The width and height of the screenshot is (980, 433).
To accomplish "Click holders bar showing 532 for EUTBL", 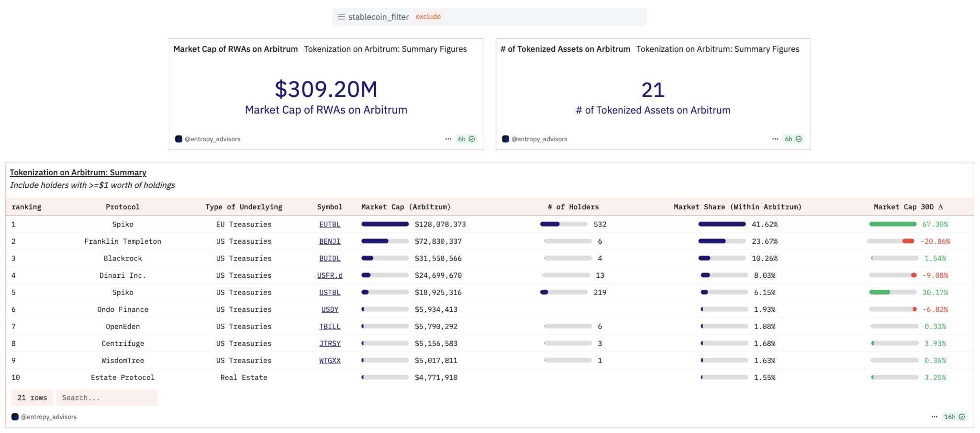I will point(564,224).
